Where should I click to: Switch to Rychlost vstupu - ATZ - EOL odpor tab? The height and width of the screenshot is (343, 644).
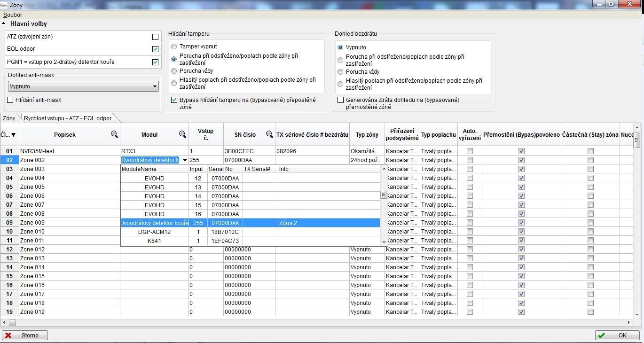(68, 118)
